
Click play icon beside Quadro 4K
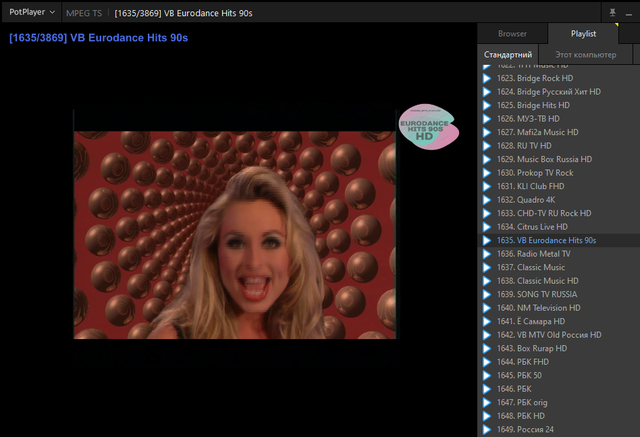coord(487,200)
